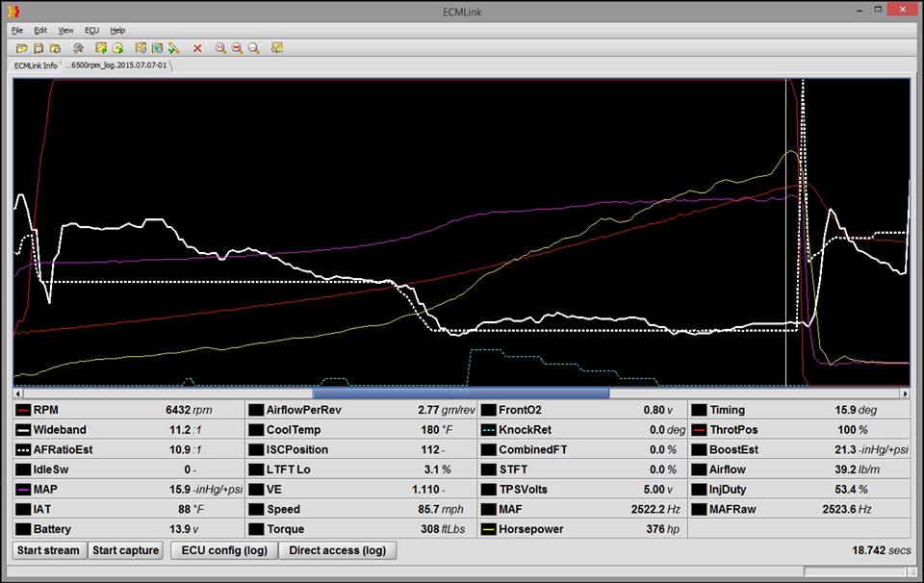This screenshot has height=583, width=924.
Task: Click the blue table toolbar icon
Action: pos(157,48)
